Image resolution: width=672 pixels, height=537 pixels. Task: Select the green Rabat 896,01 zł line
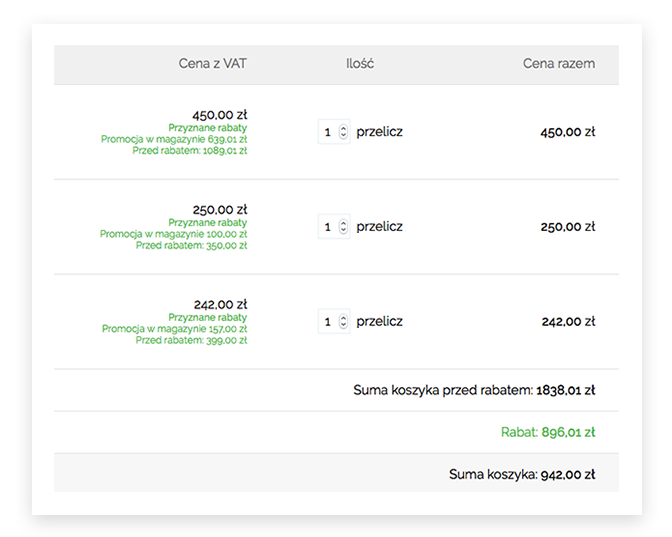click(548, 432)
